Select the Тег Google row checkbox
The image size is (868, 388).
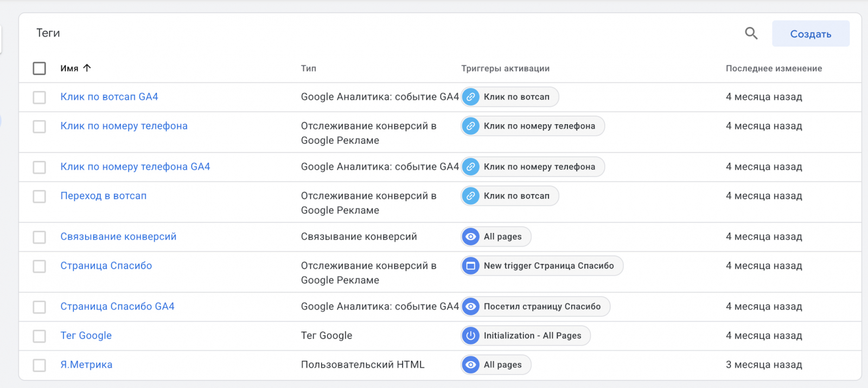click(x=40, y=337)
